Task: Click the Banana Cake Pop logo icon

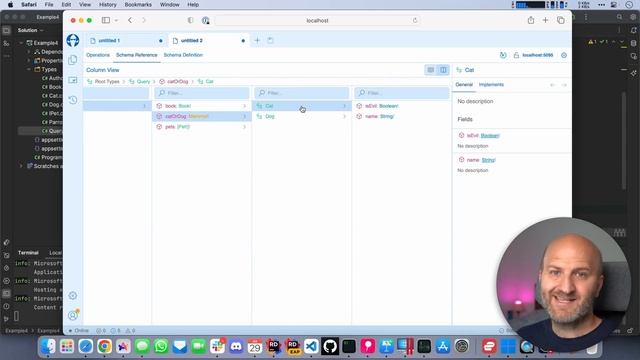Action: (x=73, y=40)
